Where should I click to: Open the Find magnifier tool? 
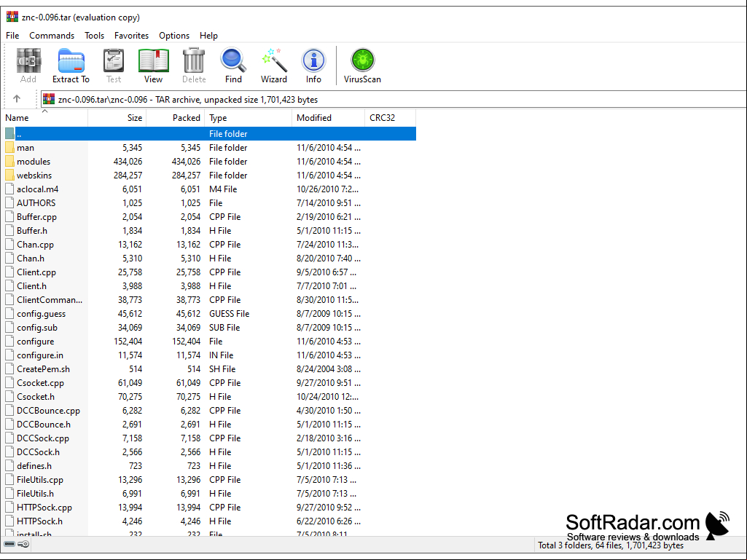[233, 61]
